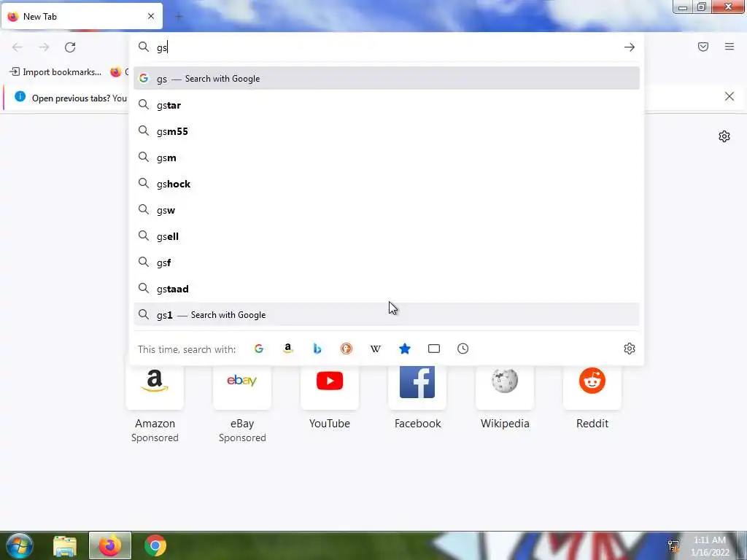
Task: Click the network tray icon
Action: point(673,545)
